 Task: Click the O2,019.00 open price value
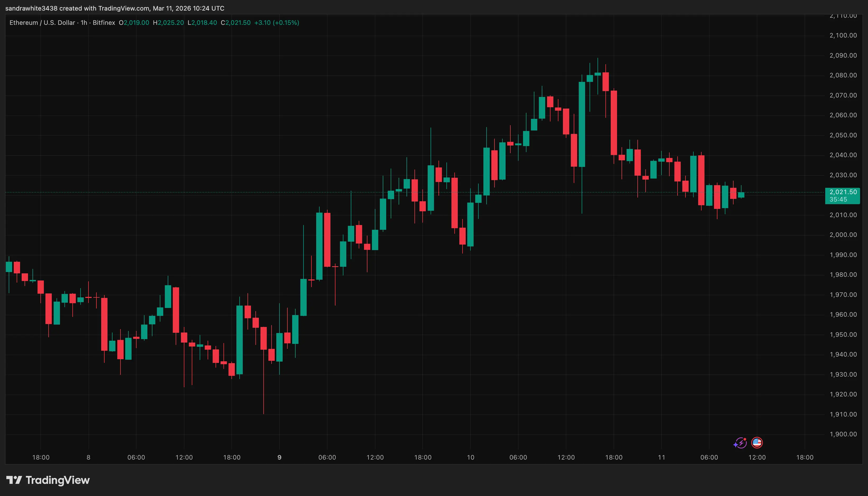coord(134,22)
